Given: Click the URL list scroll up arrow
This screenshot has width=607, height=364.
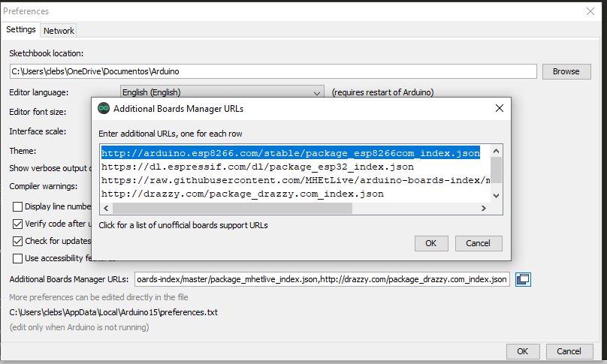Looking at the screenshot, I should click(497, 151).
